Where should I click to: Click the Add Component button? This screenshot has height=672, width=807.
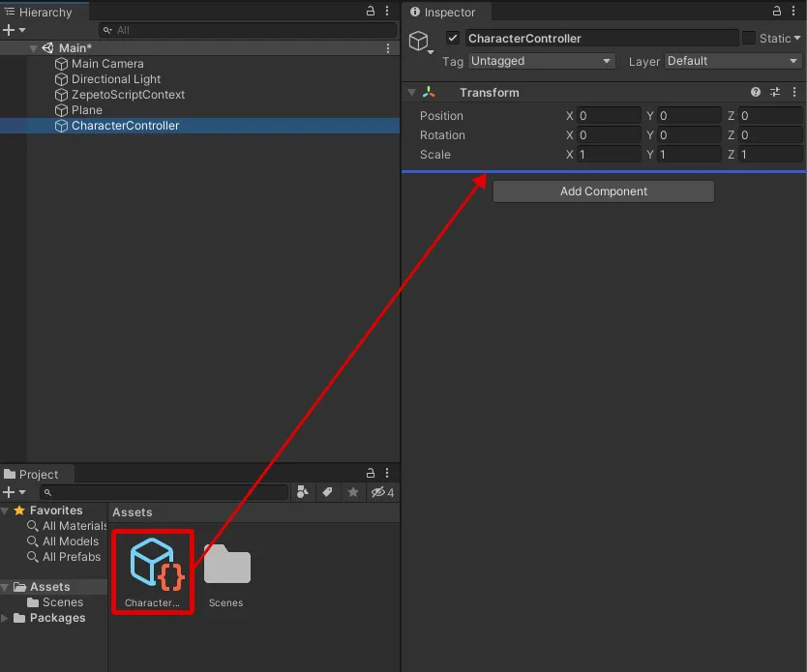603,191
